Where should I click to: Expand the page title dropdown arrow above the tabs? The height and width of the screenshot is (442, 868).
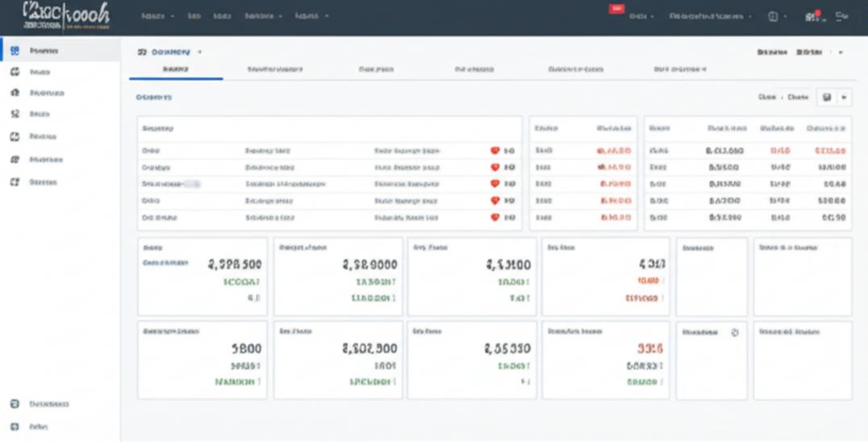pos(199,52)
